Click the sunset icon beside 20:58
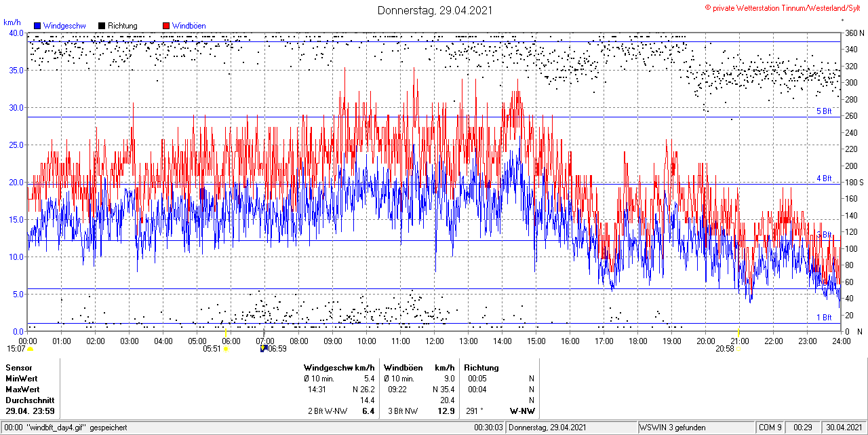 (738, 349)
